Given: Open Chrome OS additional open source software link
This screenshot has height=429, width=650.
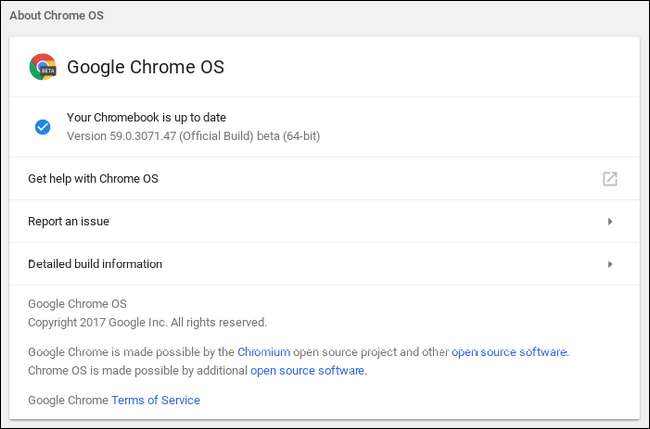Looking at the screenshot, I should pos(307,370).
